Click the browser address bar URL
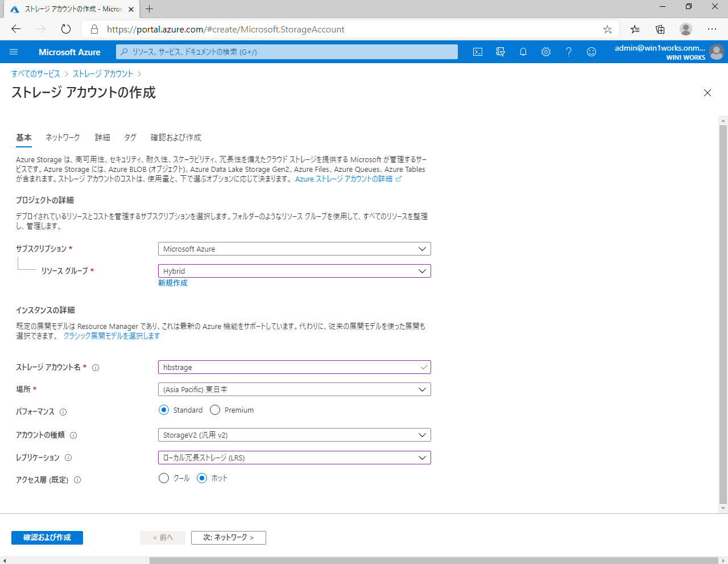This screenshot has width=728, height=564. (226, 29)
